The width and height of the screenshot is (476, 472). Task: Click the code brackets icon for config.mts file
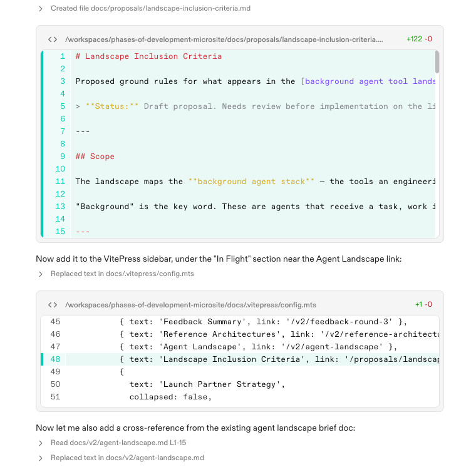(53, 305)
